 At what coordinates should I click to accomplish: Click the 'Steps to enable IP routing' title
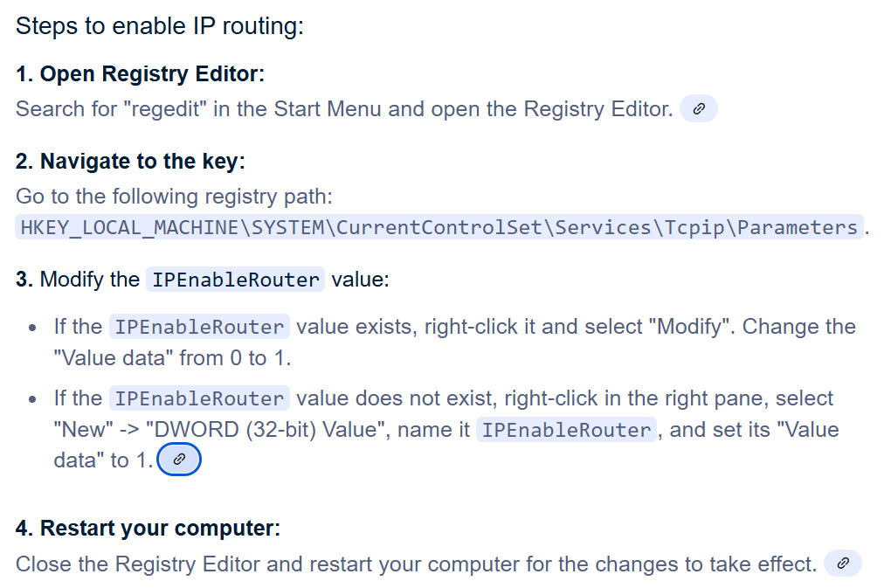click(x=160, y=26)
